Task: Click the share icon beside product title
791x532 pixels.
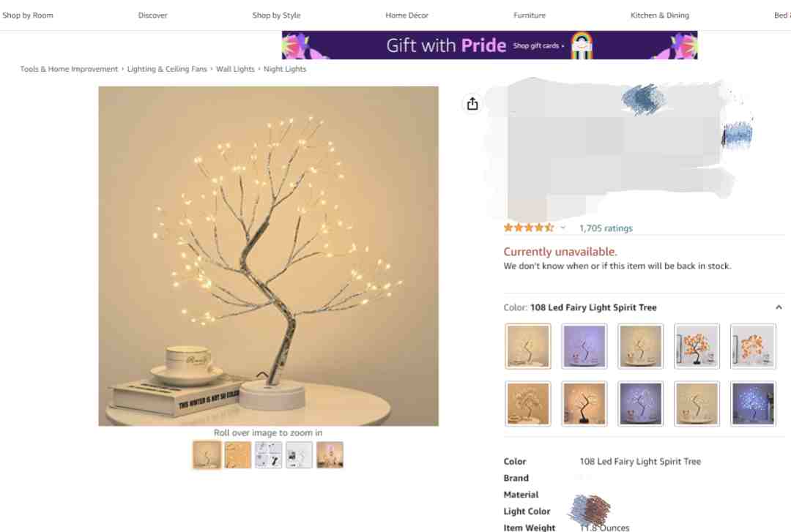Action: tap(472, 104)
